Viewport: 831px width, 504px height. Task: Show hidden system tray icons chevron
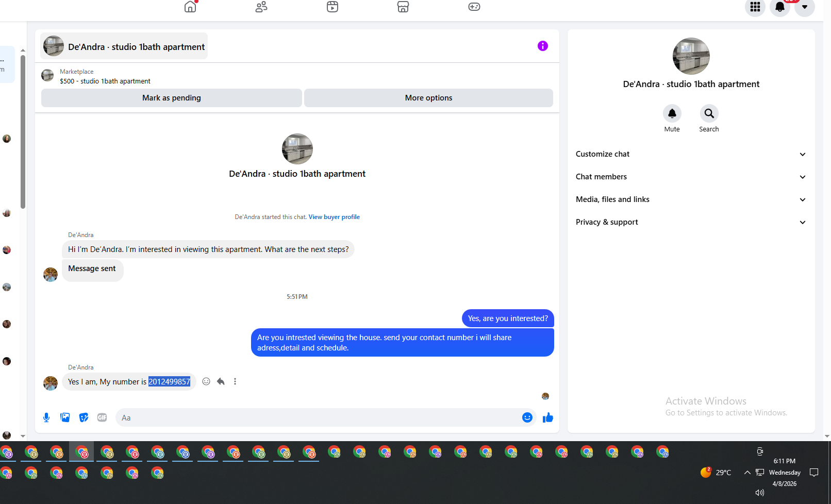pyautogui.click(x=747, y=473)
